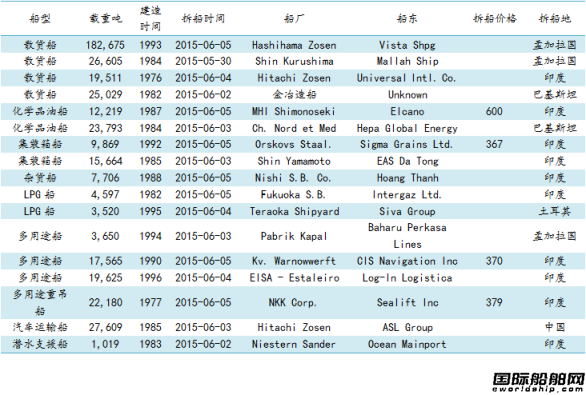Image resolution: width=586 pixels, height=395 pixels.
Task: Click the Unknown shipowner cell
Action: (407, 95)
